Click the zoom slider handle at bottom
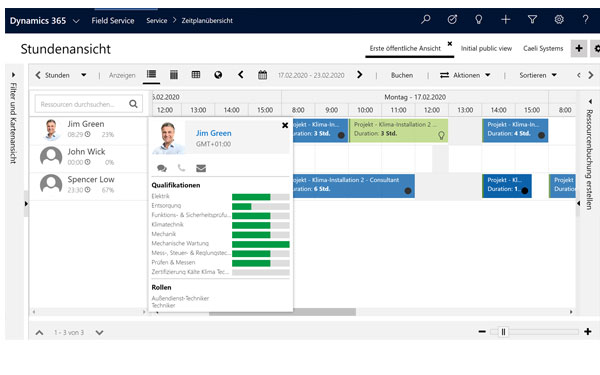 coord(503,332)
